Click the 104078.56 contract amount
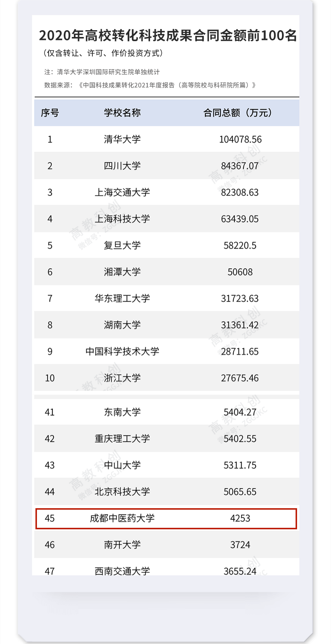This screenshot has width=331, height=644. (x=240, y=139)
